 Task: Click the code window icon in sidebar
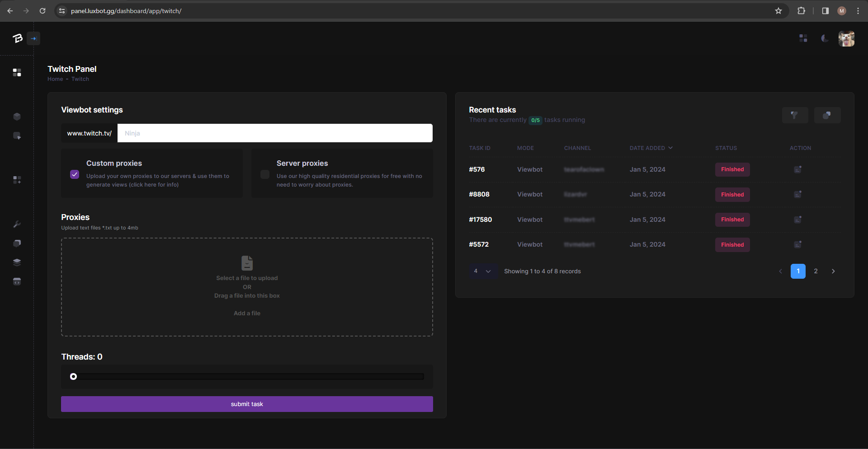(x=17, y=282)
